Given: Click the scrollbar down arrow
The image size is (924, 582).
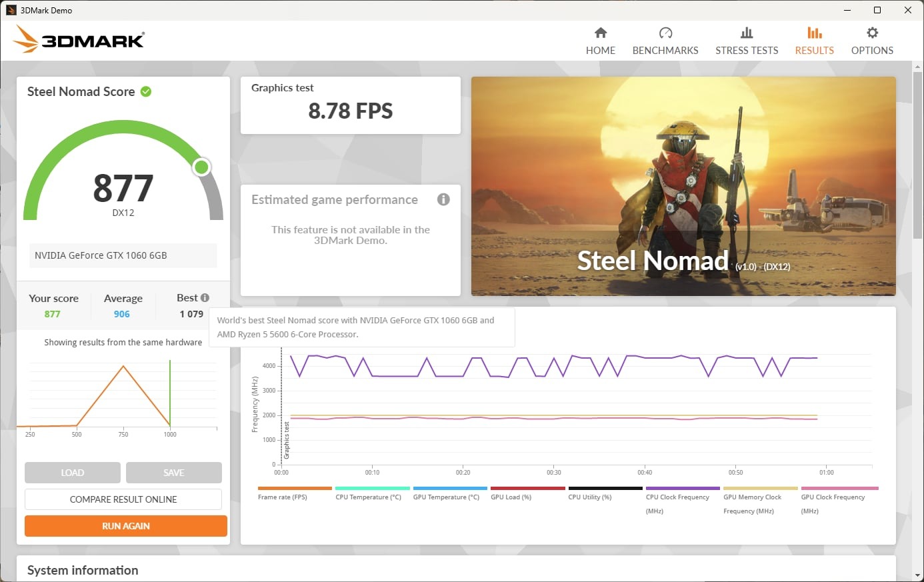Looking at the screenshot, I should (x=918, y=575).
